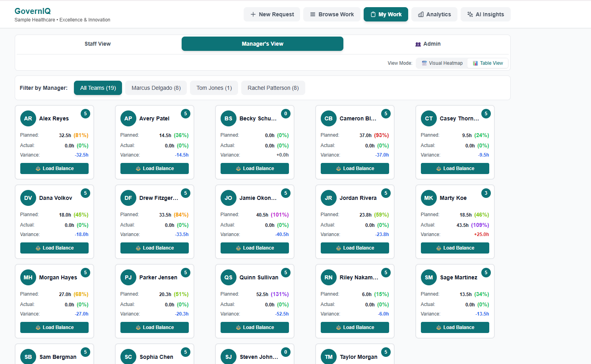Click the Browse Work list icon
This screenshot has width=591, height=364.
312,14
